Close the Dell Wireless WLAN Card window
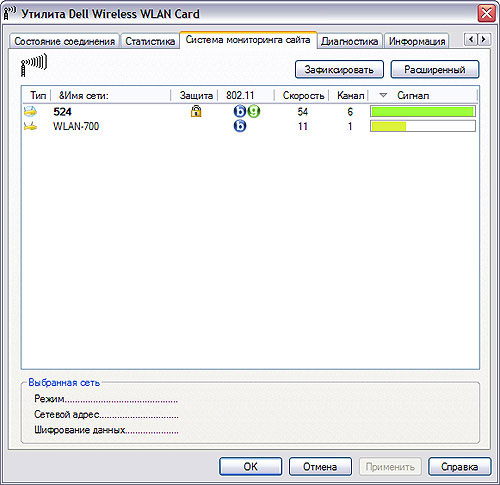 486,14
